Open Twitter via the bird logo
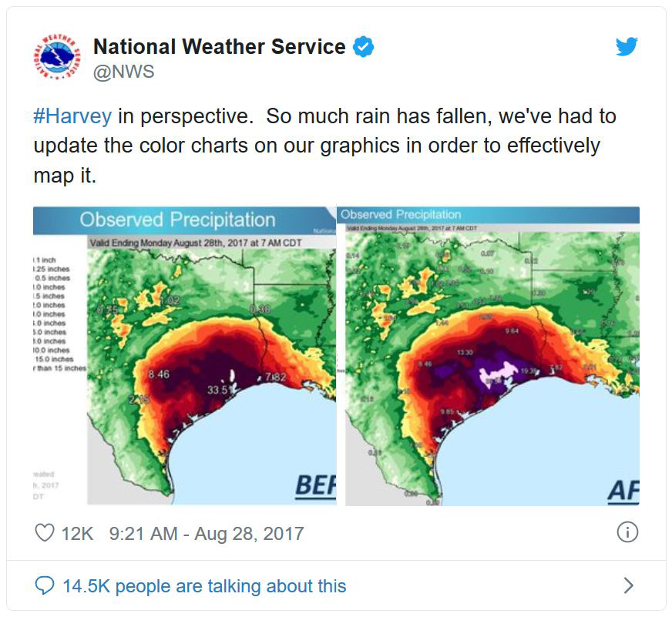The height and width of the screenshot is (617, 672). 627,47
